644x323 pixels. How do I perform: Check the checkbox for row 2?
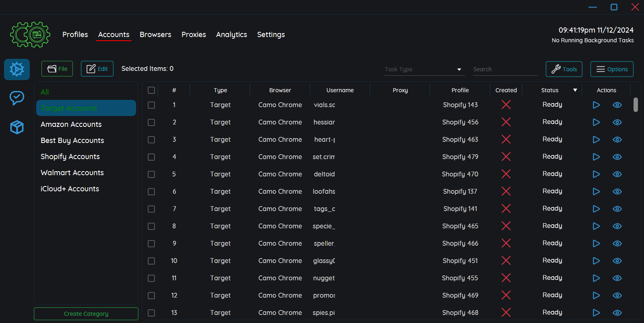(x=151, y=122)
